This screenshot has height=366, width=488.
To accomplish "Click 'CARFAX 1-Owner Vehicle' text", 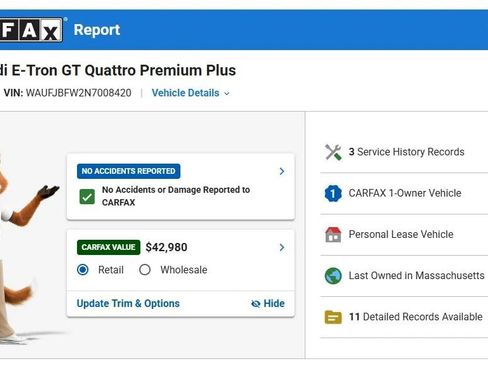I will (x=405, y=193).
